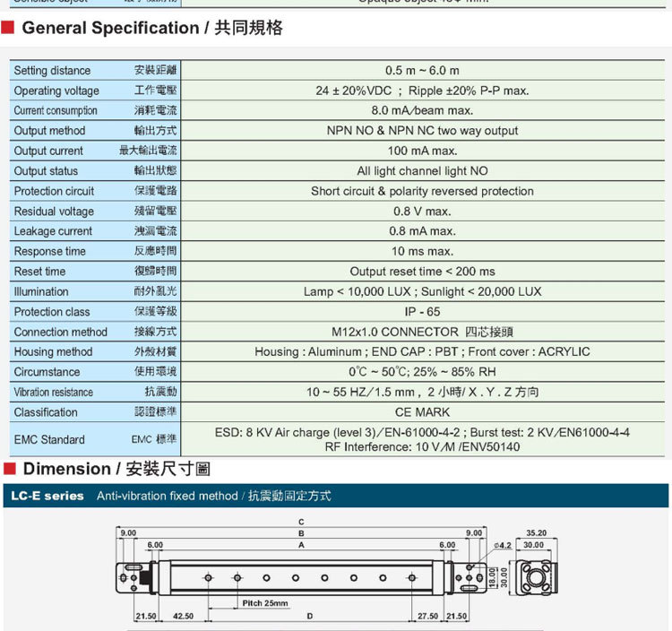Click the '10 ms max.' response time value
Viewport: 672px width, 631px height.
(422, 251)
